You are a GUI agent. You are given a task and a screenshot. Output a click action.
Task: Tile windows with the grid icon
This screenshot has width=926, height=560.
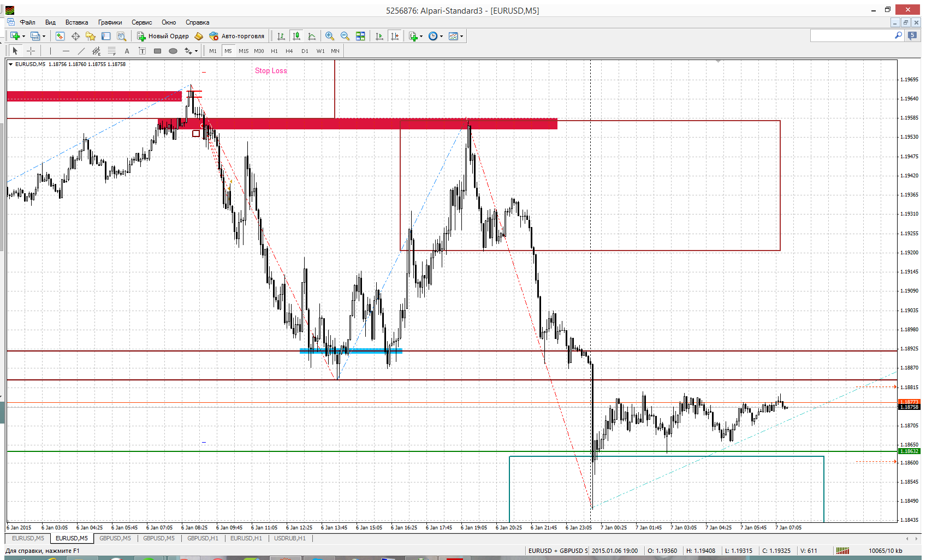tap(360, 36)
